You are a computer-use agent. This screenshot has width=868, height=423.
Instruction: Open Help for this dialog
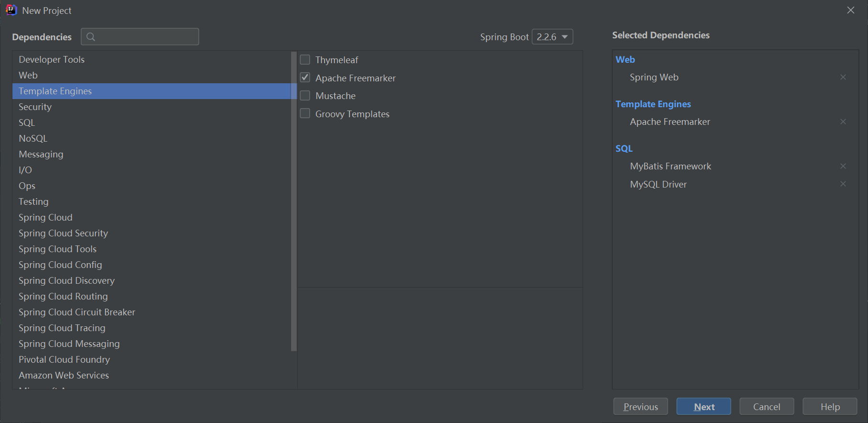[x=830, y=406]
